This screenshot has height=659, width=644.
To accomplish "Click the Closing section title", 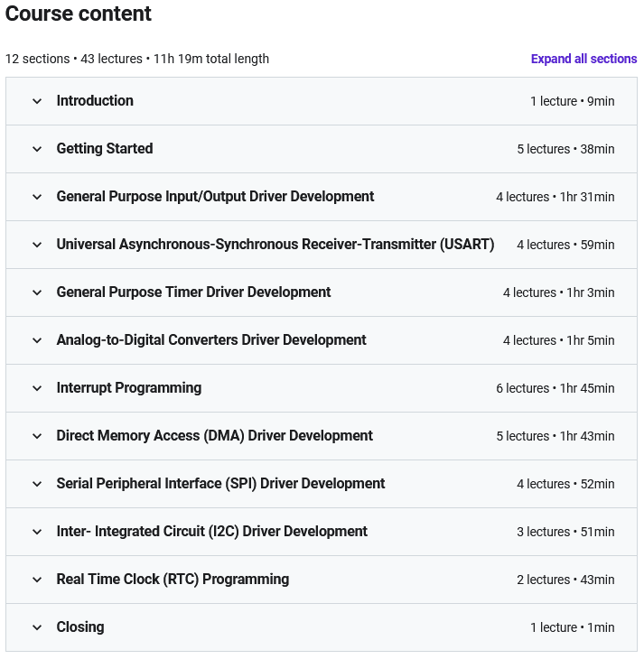I will 80,627.
